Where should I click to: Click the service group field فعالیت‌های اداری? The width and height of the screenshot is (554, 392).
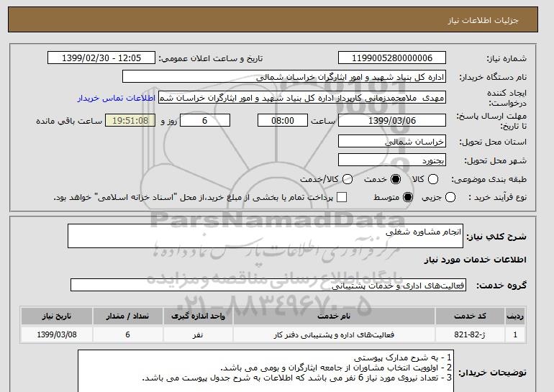click(268, 285)
